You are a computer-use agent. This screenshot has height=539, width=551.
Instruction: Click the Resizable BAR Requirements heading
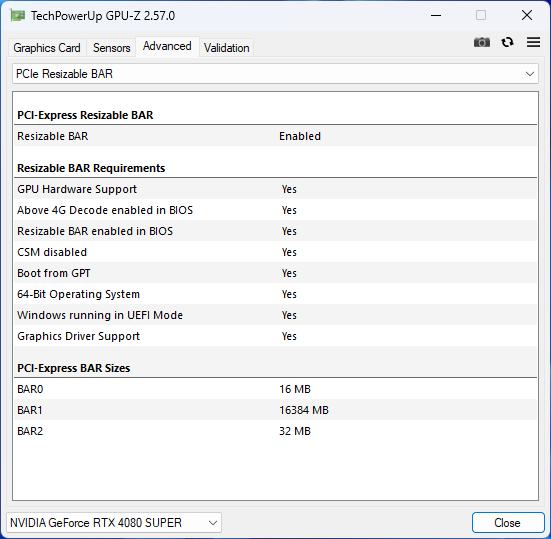[x=91, y=168]
